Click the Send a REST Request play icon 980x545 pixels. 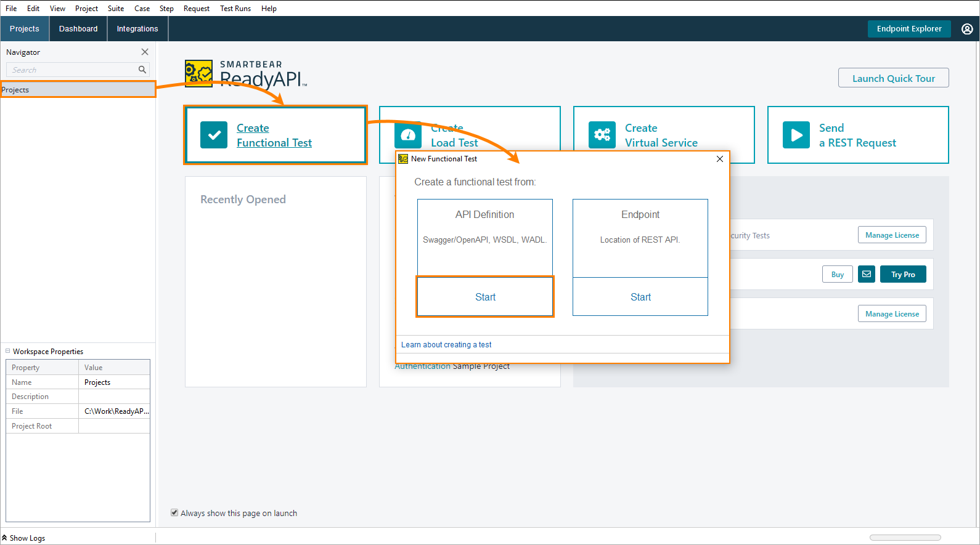tap(796, 135)
